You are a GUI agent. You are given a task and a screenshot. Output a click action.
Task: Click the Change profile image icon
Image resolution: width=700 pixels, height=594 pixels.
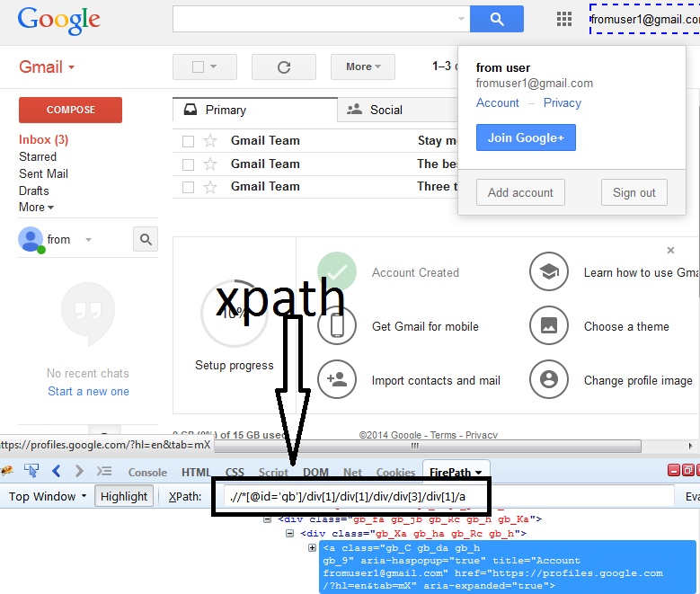(549, 379)
